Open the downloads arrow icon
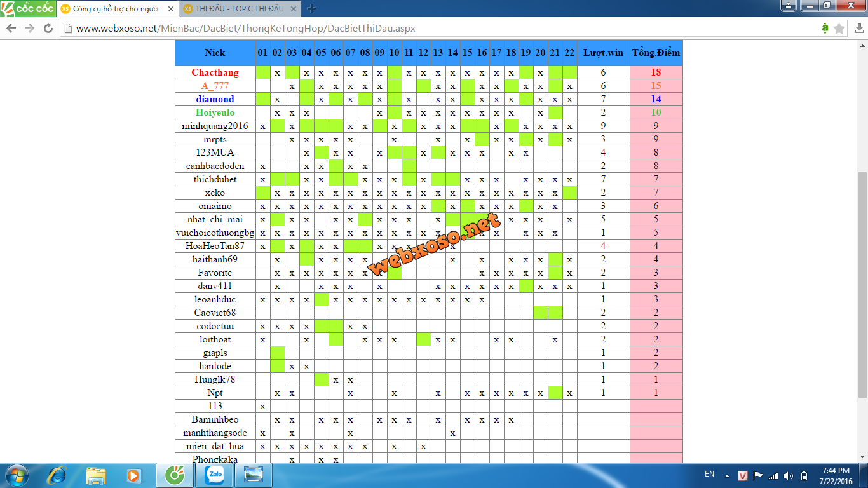This screenshot has width=868, height=488. click(858, 29)
